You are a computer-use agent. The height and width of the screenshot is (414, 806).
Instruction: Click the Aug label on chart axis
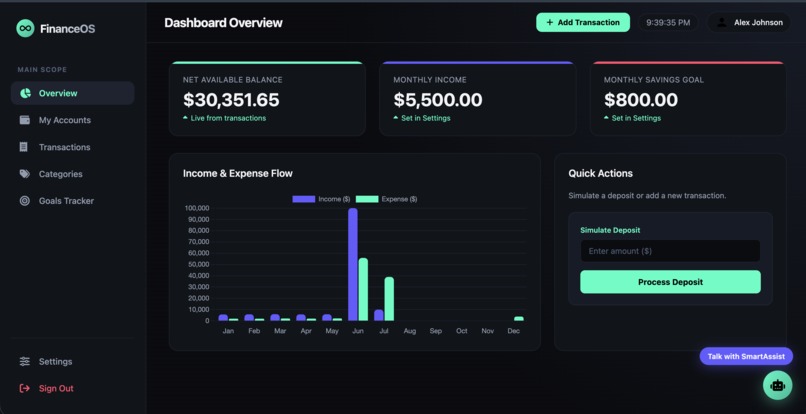click(410, 331)
